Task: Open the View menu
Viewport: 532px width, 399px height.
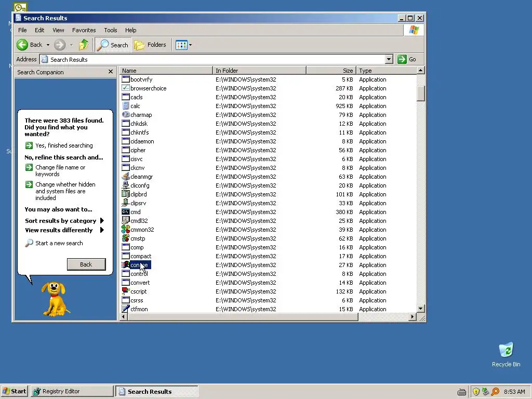Action: pos(58,30)
